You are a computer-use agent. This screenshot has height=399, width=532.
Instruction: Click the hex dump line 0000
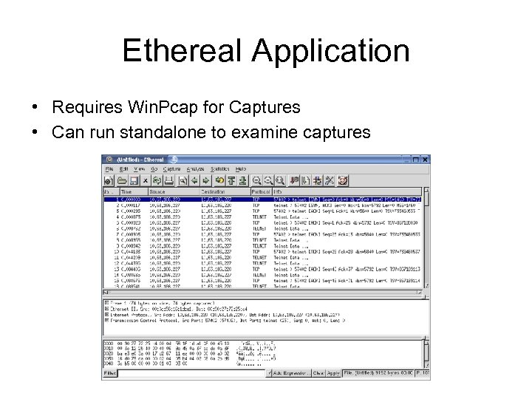[x=190, y=344]
